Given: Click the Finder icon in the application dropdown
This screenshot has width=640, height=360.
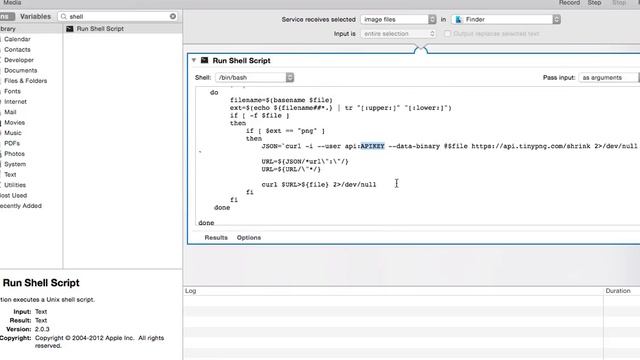Looking at the screenshot, I should pos(458,20).
